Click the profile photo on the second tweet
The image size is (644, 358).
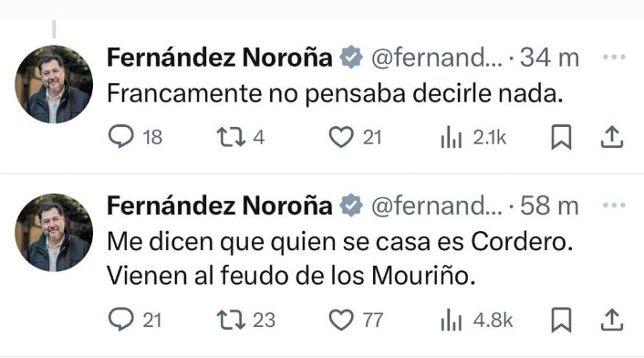tap(54, 232)
